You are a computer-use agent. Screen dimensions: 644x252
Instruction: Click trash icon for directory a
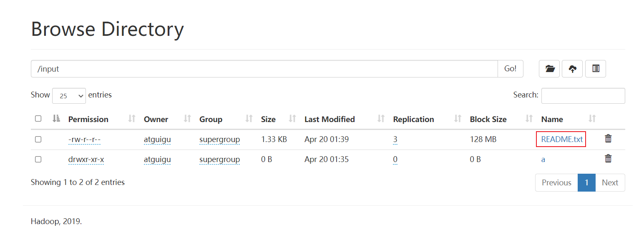(x=608, y=158)
